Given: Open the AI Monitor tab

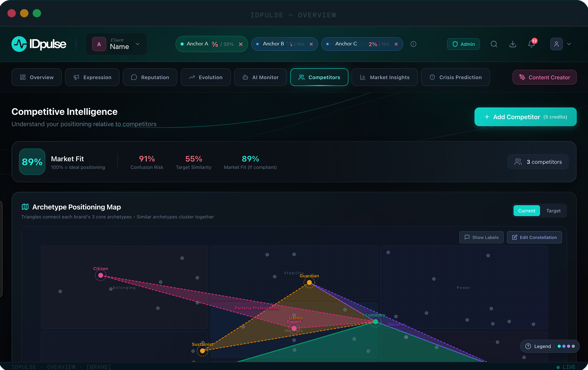Looking at the screenshot, I should (260, 77).
